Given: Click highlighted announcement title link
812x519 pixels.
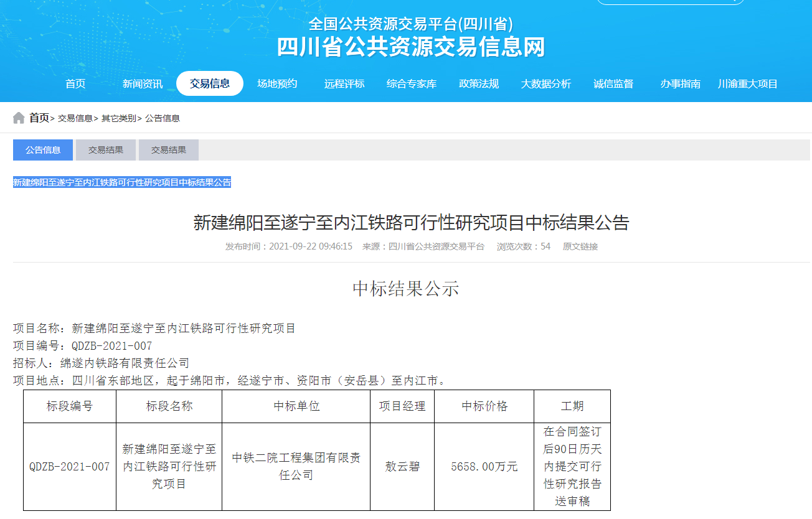Looking at the screenshot, I should click(x=122, y=182).
